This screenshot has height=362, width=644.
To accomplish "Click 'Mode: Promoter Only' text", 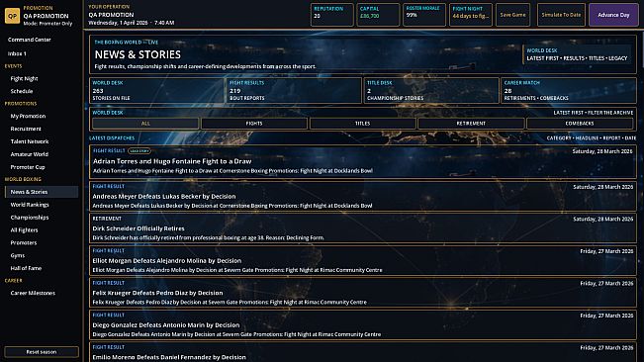I will 47,24.
